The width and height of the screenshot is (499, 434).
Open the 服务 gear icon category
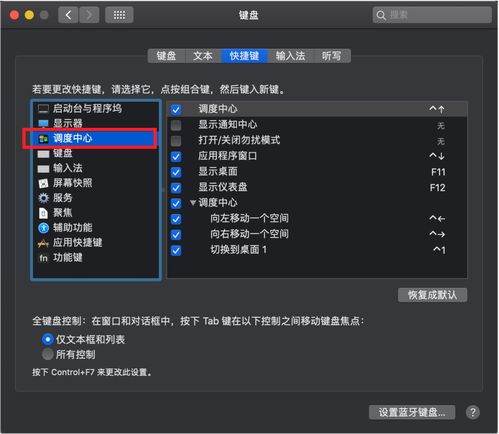(x=43, y=198)
